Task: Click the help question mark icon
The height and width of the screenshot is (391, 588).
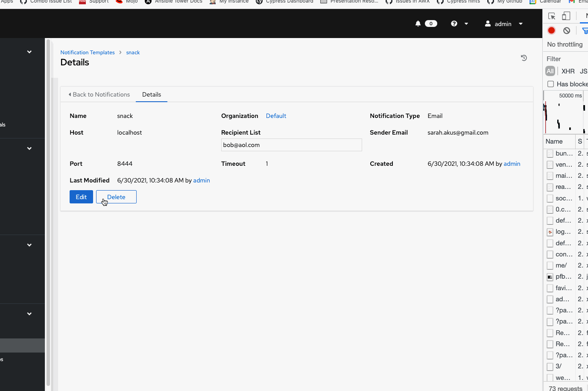Action: [x=454, y=24]
